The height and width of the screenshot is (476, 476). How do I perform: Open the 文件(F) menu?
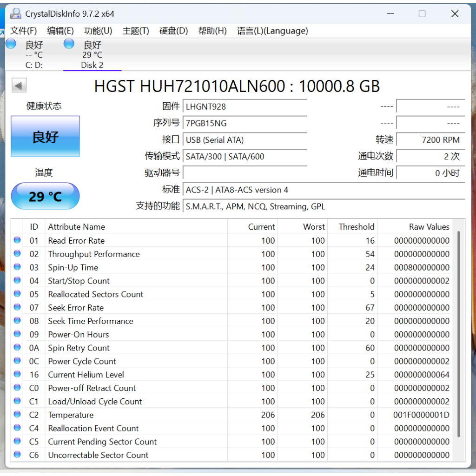pos(23,31)
